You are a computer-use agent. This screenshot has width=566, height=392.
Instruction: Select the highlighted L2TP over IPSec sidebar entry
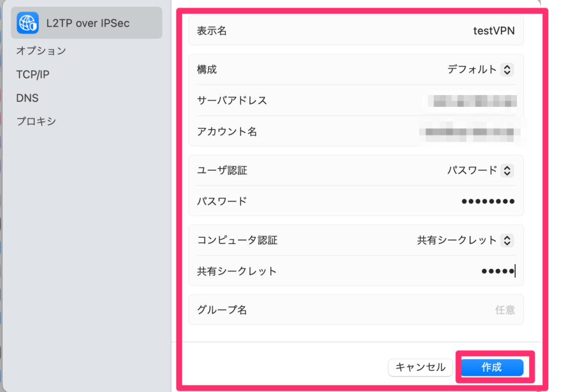pos(86,23)
